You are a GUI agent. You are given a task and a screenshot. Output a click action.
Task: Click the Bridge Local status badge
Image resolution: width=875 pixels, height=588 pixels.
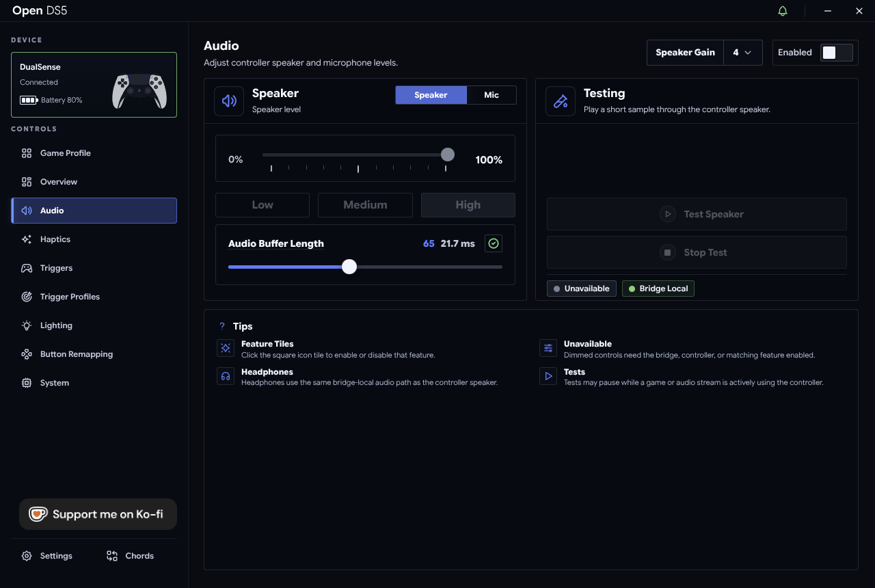(658, 289)
